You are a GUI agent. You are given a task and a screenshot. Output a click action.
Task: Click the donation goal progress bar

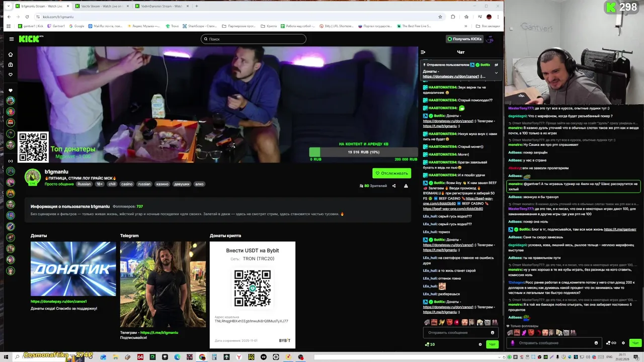[363, 152]
